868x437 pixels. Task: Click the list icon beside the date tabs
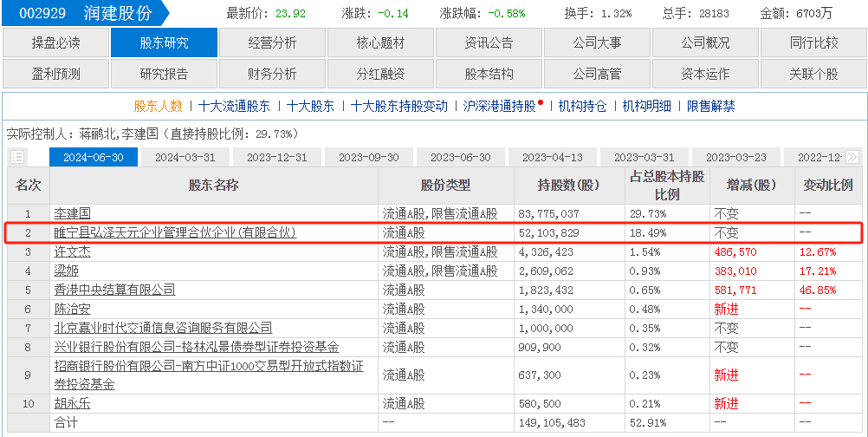[17, 158]
